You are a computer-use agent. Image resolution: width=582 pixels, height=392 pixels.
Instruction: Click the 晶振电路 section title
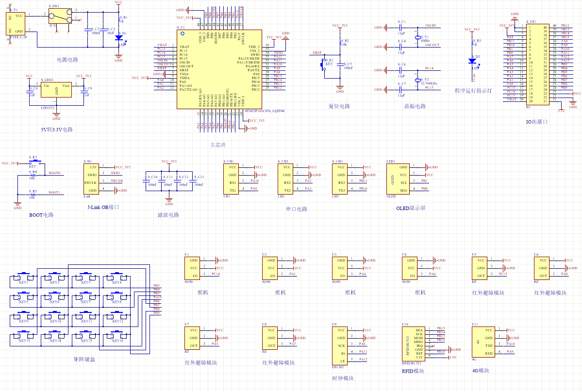415,106
